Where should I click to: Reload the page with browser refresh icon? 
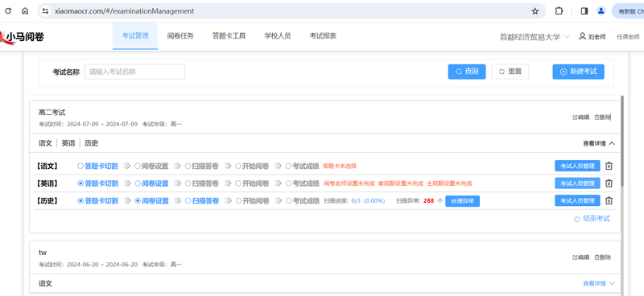pyautogui.click(x=8, y=11)
